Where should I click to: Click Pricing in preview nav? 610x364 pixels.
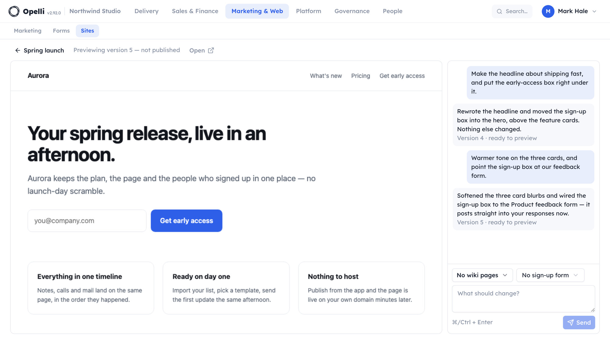coord(361,76)
